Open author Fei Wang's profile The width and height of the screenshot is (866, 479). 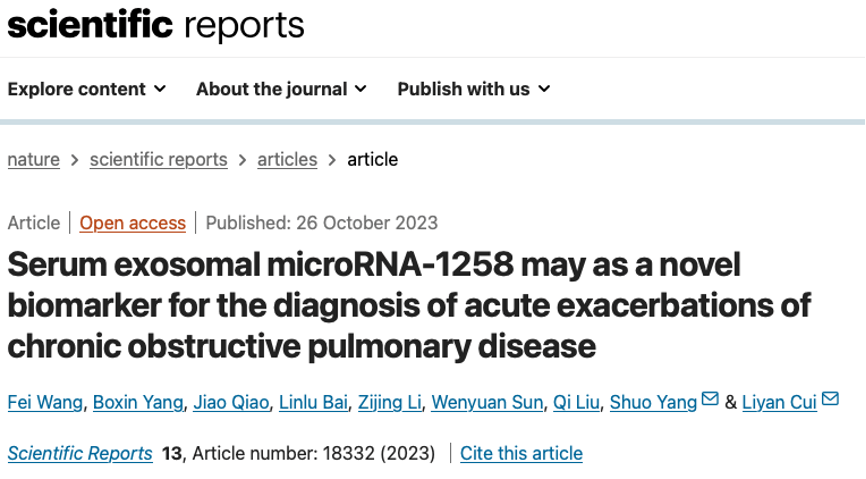tap(43, 402)
